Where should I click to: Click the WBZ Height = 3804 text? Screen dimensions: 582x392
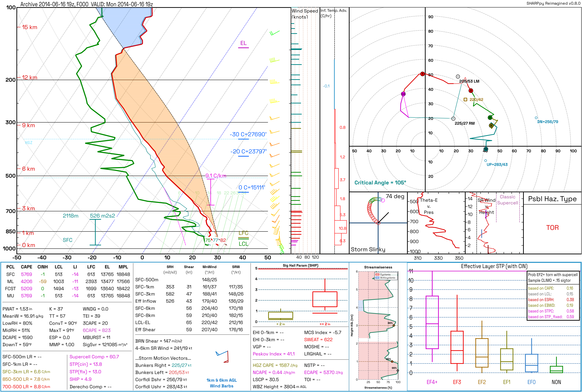pos(280,387)
